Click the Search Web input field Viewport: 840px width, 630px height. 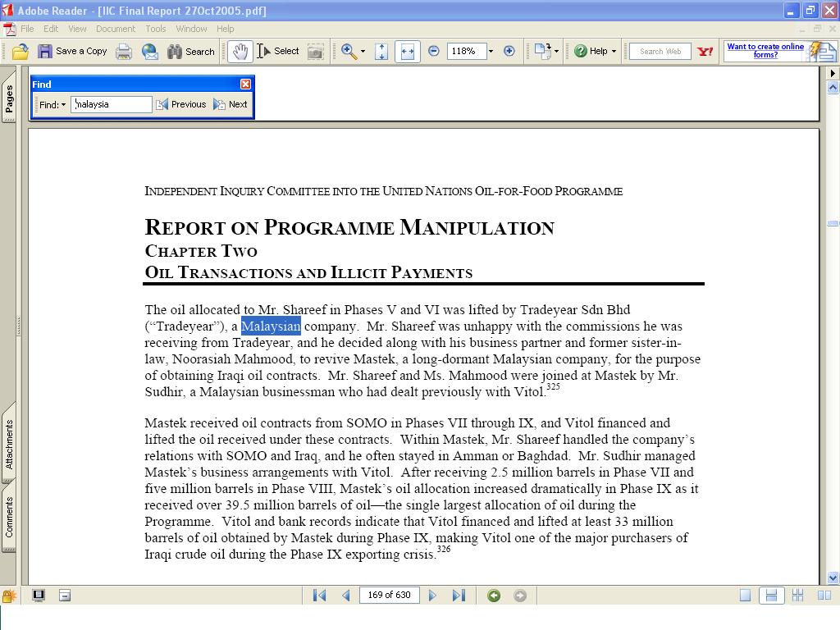[x=660, y=52]
